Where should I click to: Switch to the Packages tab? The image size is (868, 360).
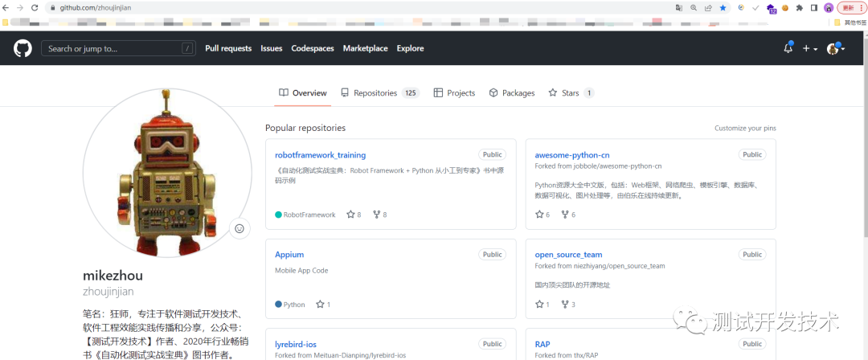[512, 93]
